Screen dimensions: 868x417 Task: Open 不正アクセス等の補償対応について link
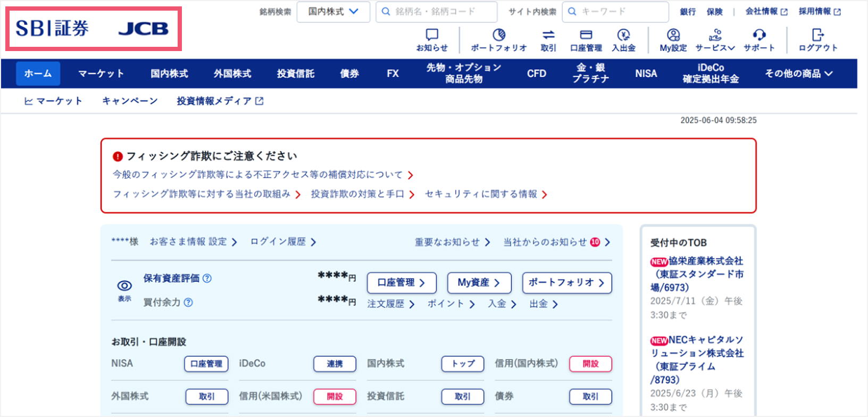pos(263,175)
